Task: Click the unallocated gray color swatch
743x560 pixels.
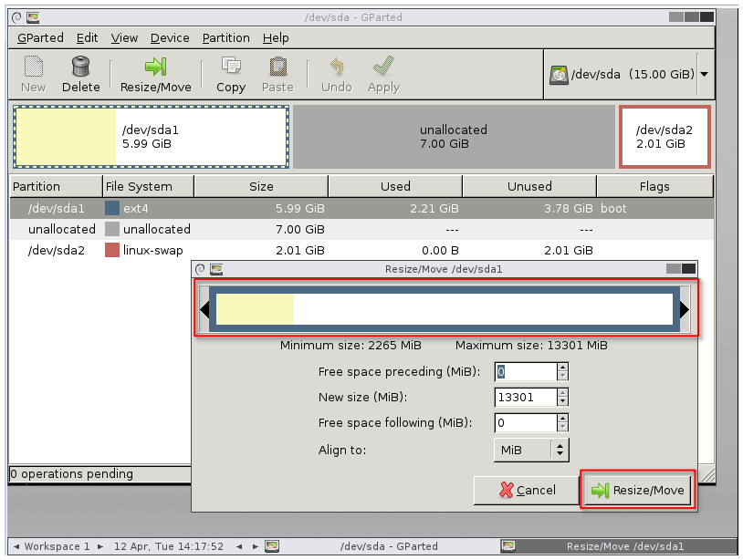Action: [x=112, y=229]
